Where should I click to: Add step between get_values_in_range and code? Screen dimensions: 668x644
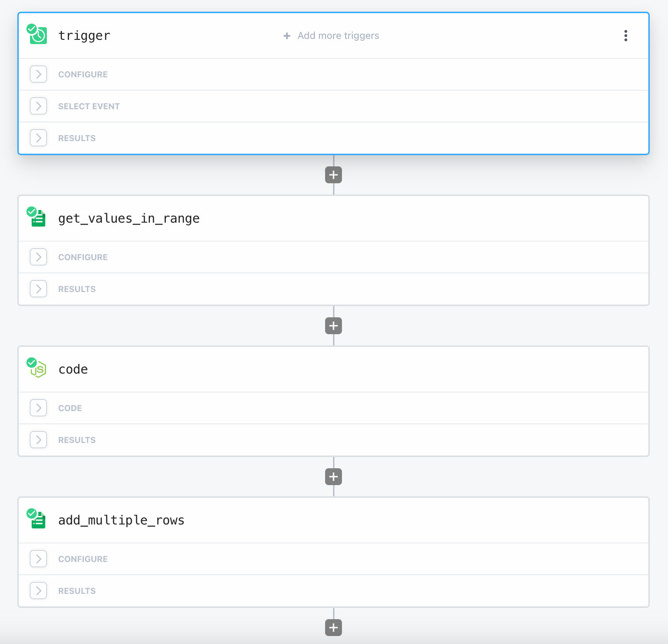click(334, 326)
